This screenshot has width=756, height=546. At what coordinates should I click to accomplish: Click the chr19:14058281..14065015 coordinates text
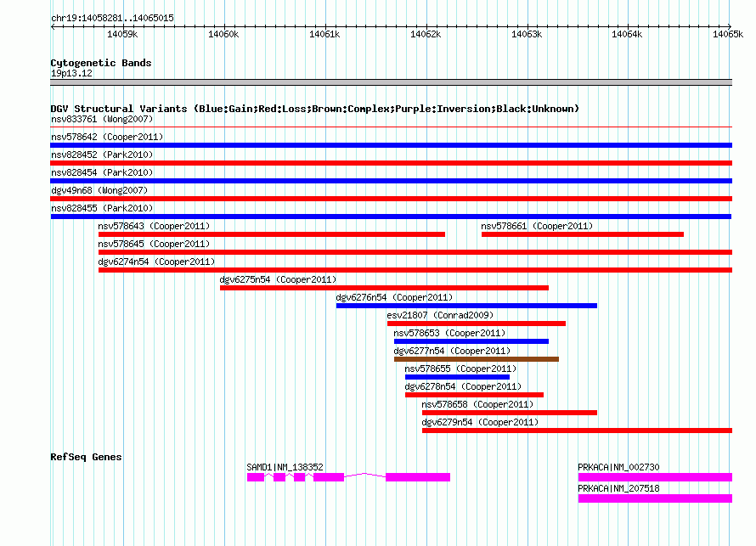click(112, 18)
